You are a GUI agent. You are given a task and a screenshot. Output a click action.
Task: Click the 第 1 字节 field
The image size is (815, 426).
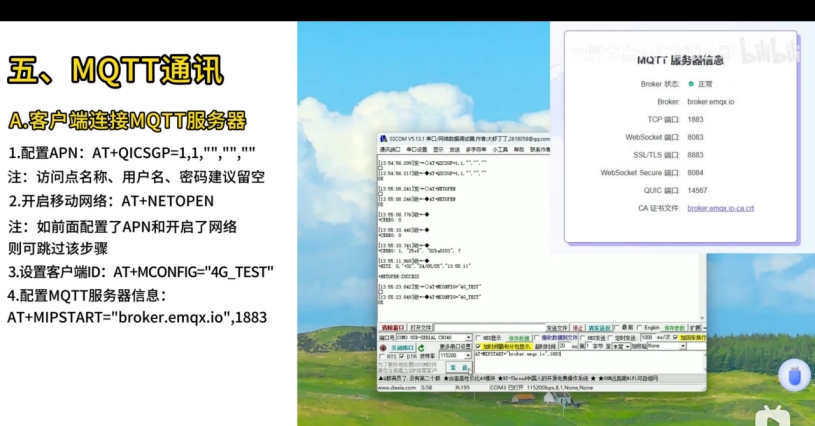588,347
